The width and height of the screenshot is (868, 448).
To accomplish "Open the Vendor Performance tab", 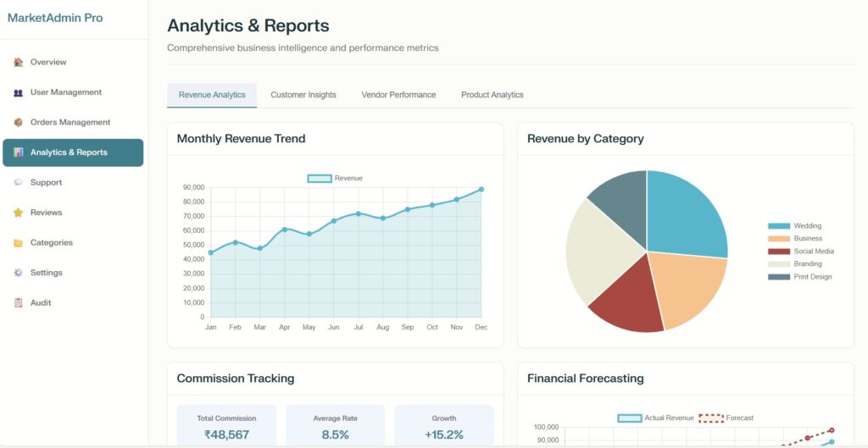I will click(x=398, y=95).
